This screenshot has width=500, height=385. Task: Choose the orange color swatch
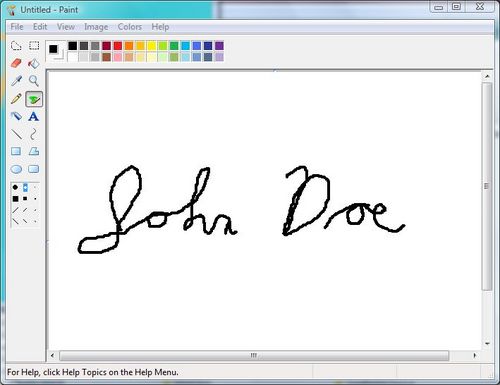pos(129,46)
